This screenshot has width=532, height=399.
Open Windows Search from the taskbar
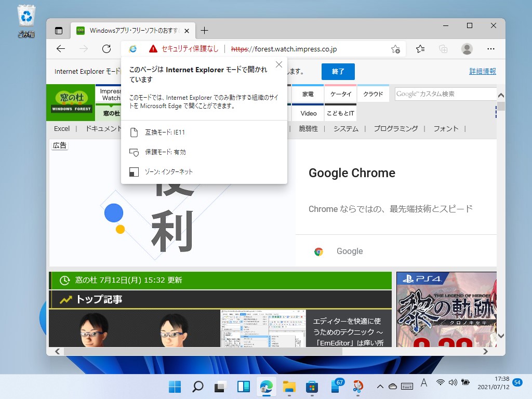[x=197, y=386]
